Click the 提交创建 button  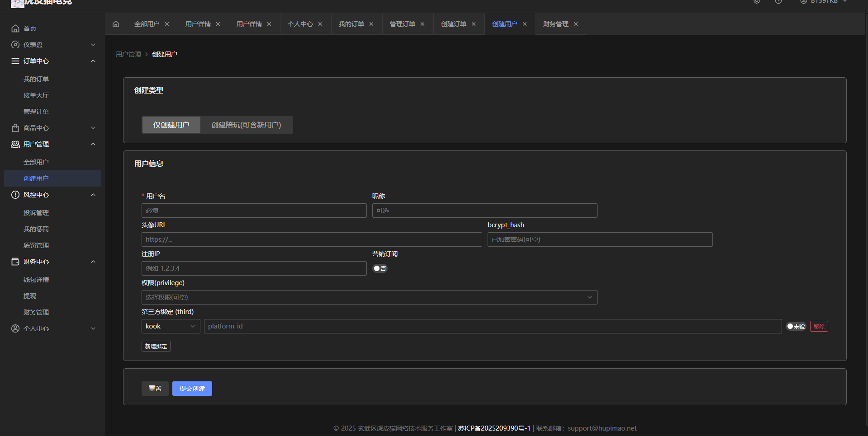pyautogui.click(x=192, y=389)
